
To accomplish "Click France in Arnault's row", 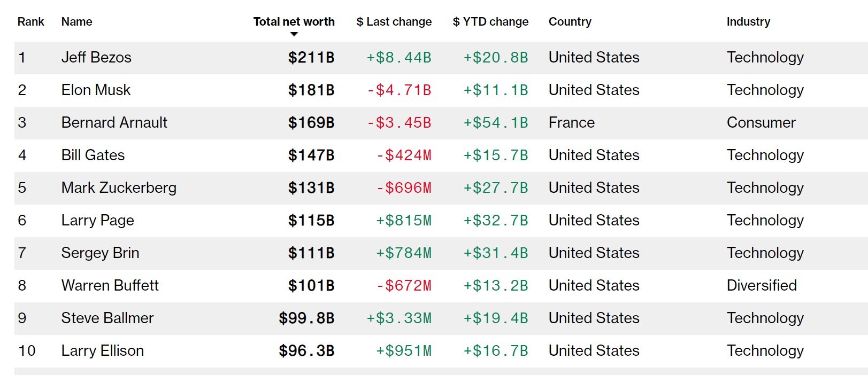I will [x=571, y=123].
